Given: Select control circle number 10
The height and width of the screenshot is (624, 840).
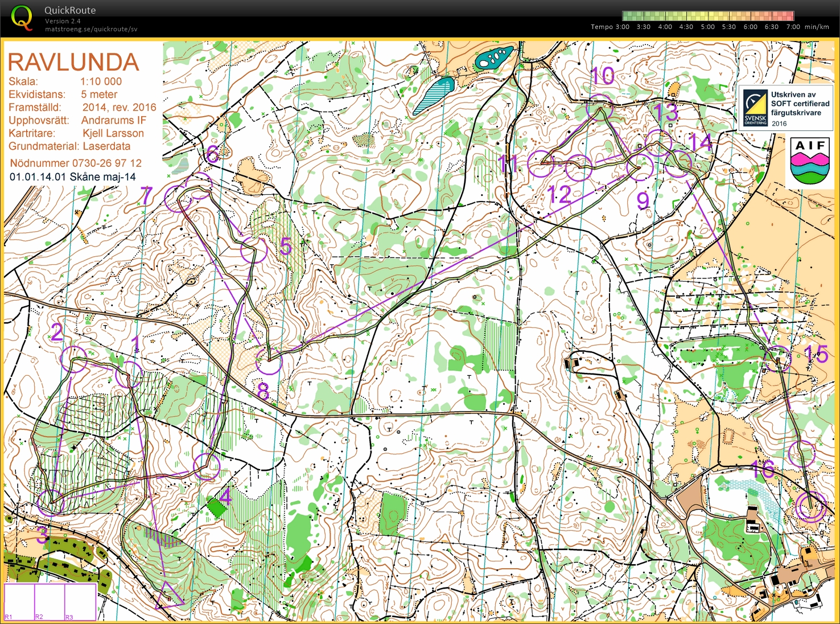Looking at the screenshot, I should 600,108.
